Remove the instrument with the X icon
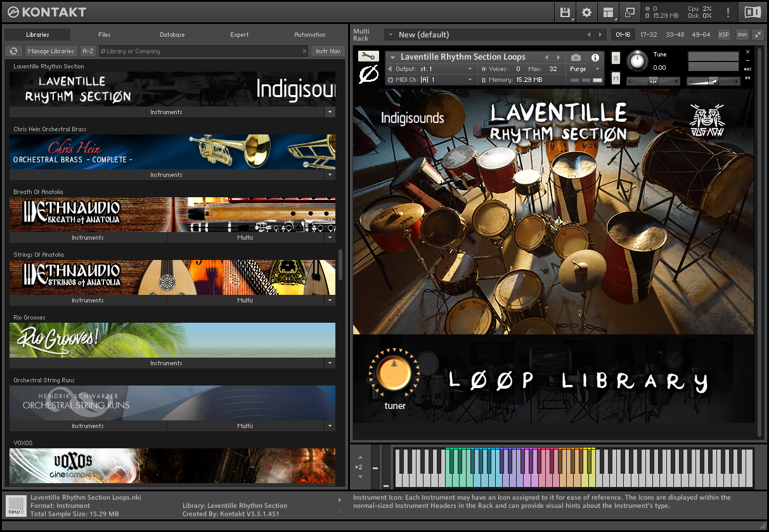Viewport: 769px width, 532px height. tap(747, 52)
